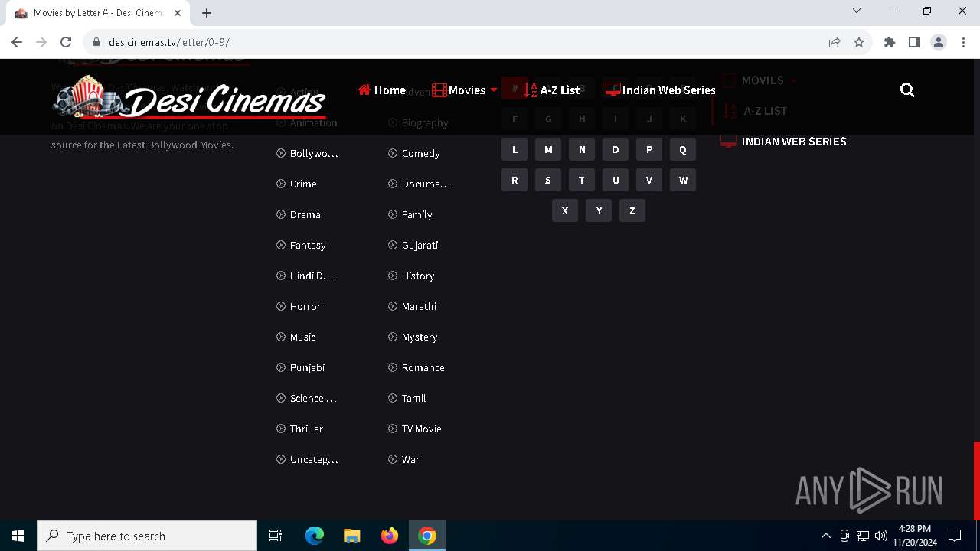The height and width of the screenshot is (551, 980).
Task: Open the Documentary genre link
Action: pos(420,184)
